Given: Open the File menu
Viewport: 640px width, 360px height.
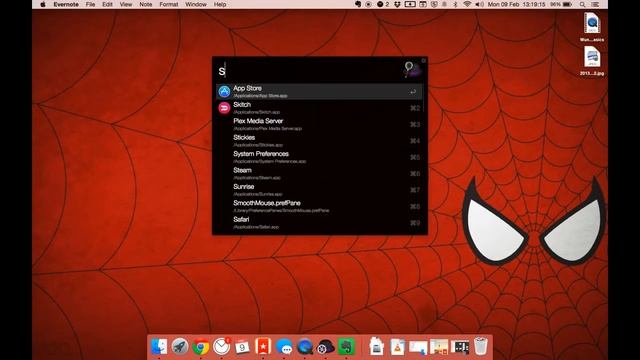Looking at the screenshot, I should click(90, 4).
